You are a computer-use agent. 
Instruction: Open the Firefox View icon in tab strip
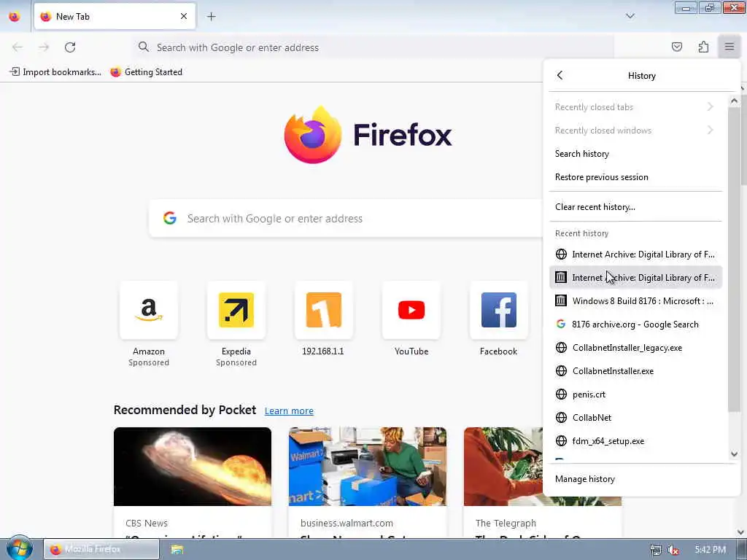[x=15, y=17]
